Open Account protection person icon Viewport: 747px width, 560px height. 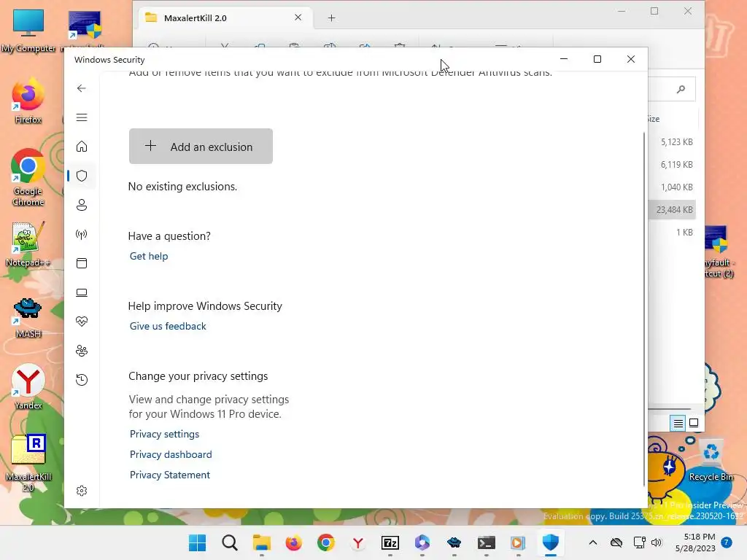coord(82,205)
